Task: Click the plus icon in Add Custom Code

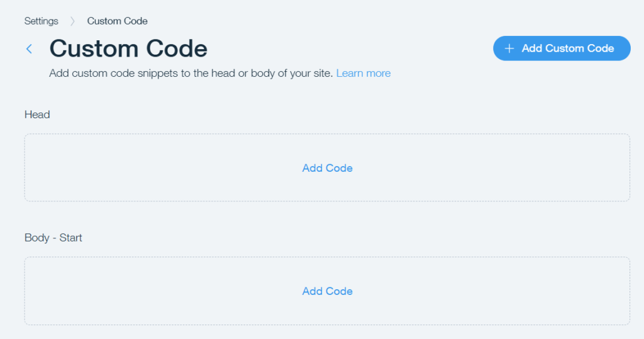Action: point(509,48)
